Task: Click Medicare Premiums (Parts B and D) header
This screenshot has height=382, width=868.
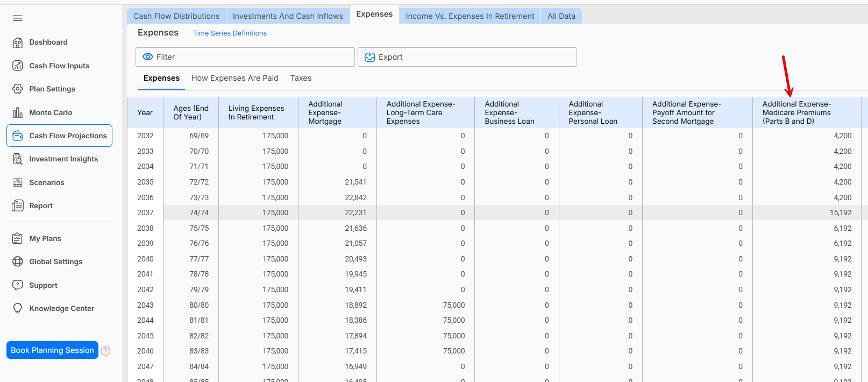Action: [x=807, y=113]
